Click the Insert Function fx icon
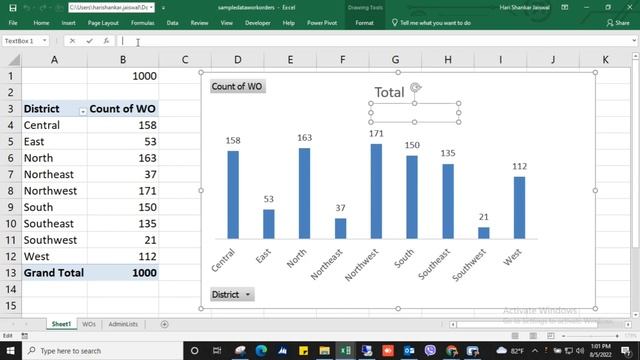 coord(106,41)
